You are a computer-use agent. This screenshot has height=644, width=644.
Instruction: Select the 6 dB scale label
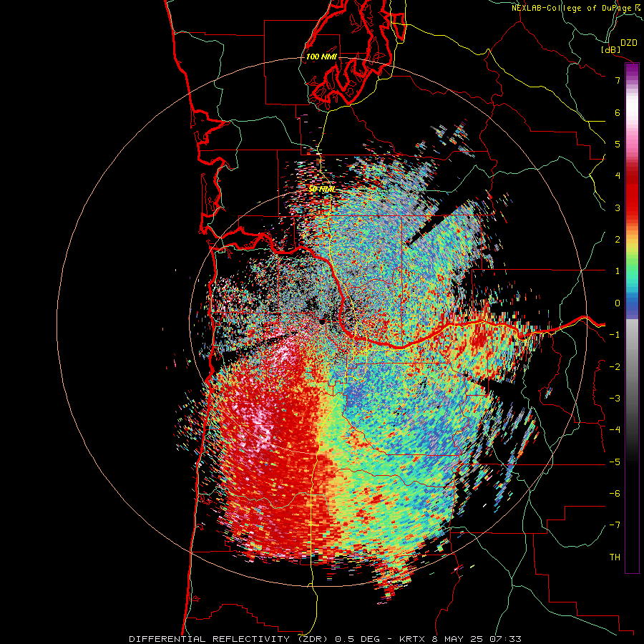pyautogui.click(x=618, y=112)
